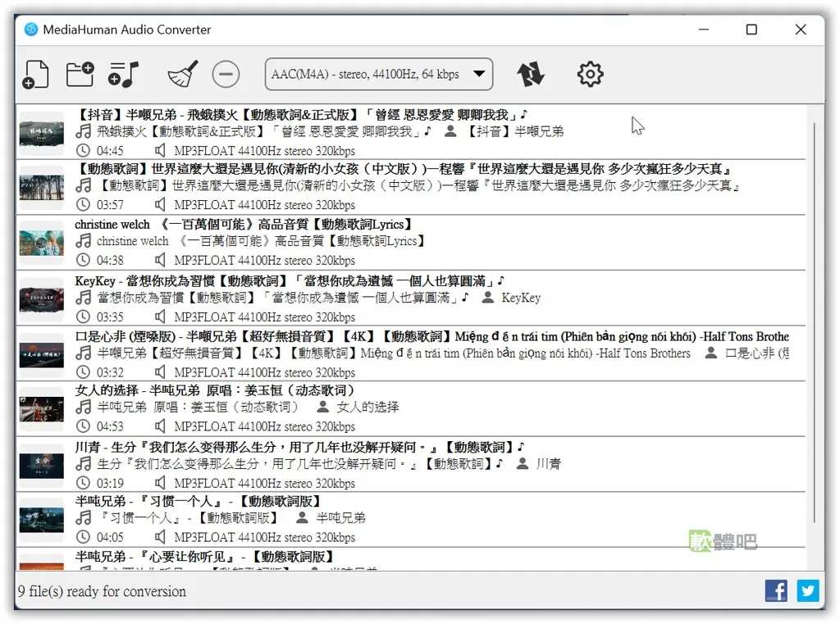Click the speaker icon in the 04:38 row

pos(160,260)
